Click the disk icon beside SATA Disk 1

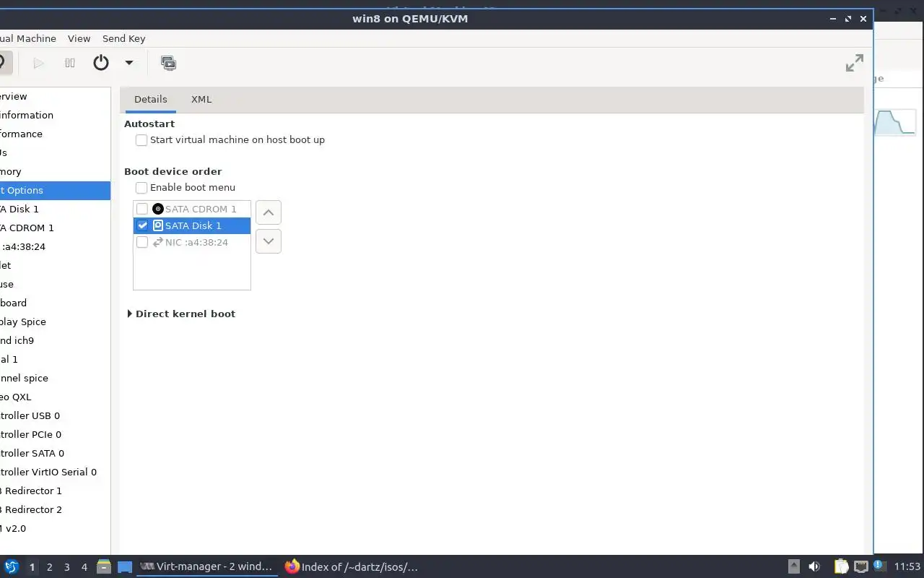[x=158, y=225]
